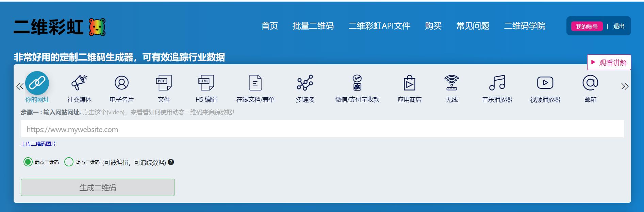
Task: Go to 二维码学院 menu item
Action: click(x=525, y=26)
